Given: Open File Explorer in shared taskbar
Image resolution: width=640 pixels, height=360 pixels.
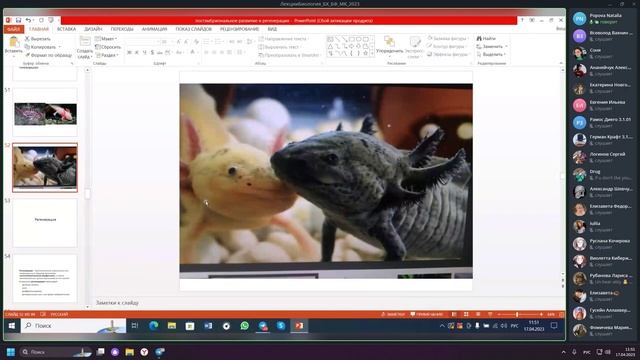Looking at the screenshot, I should (x=172, y=326).
